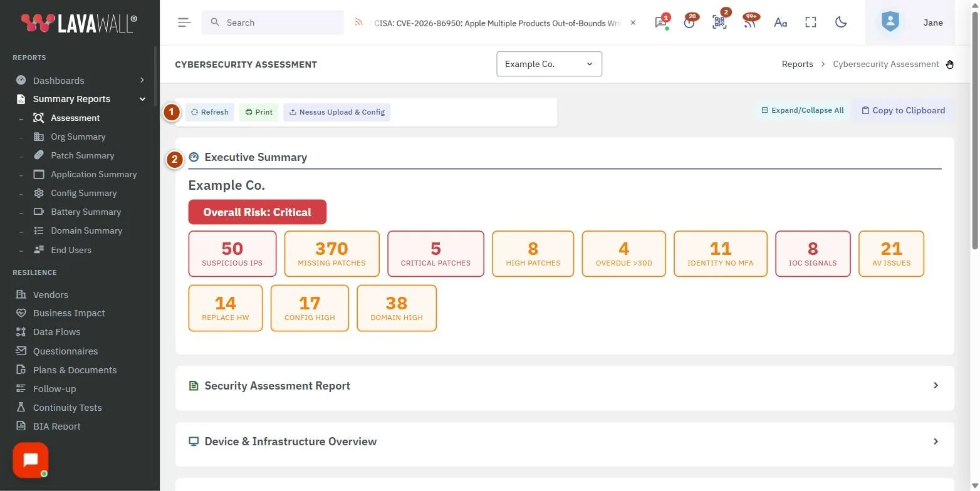The width and height of the screenshot is (980, 491).
Task: Open the QR scan icon with badge 2
Action: (x=719, y=22)
